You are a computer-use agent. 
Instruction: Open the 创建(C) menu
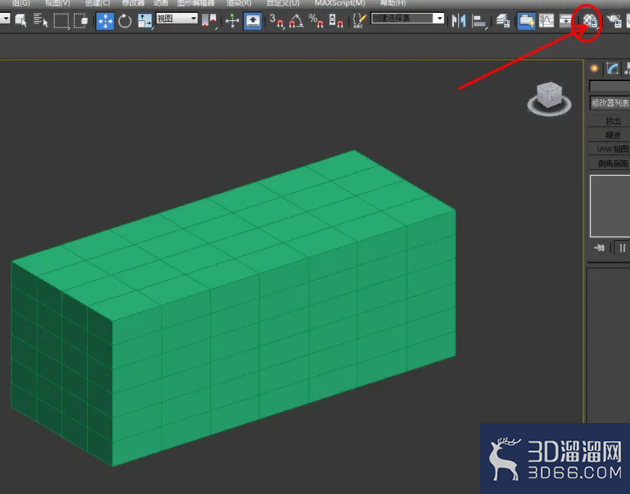[98, 3]
